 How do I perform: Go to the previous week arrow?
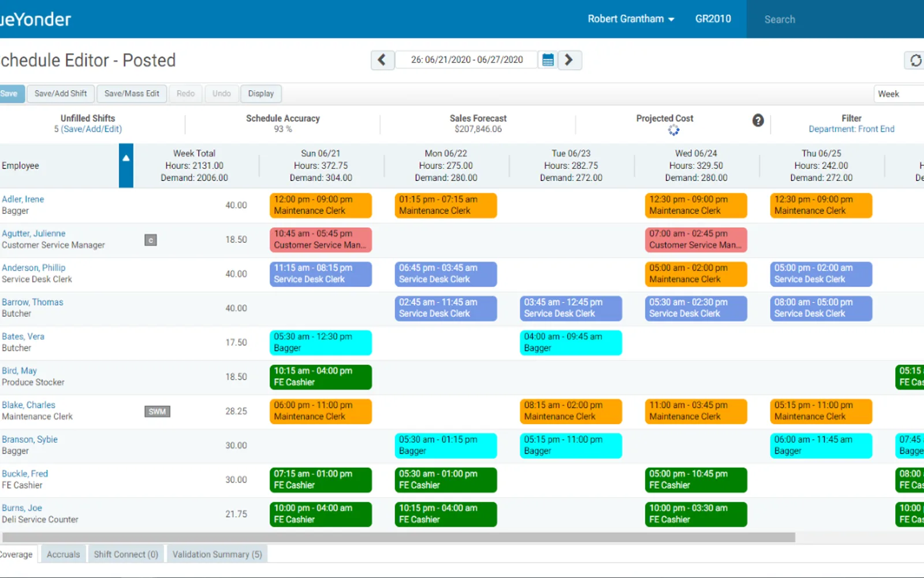click(x=382, y=60)
